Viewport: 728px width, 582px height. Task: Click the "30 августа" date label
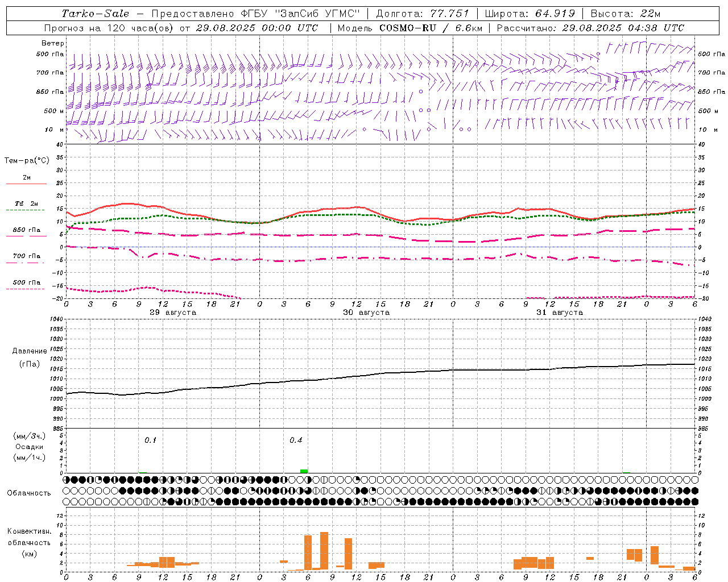pos(366,313)
